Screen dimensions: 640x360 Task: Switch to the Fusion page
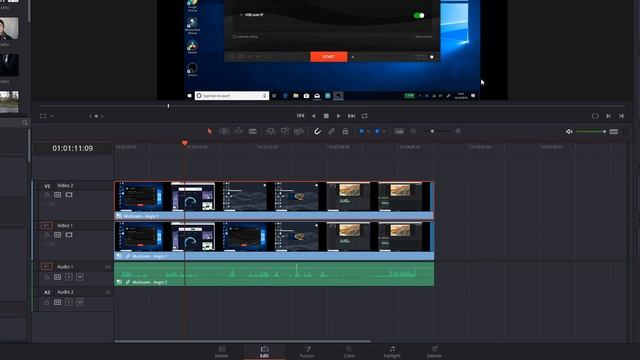point(307,352)
